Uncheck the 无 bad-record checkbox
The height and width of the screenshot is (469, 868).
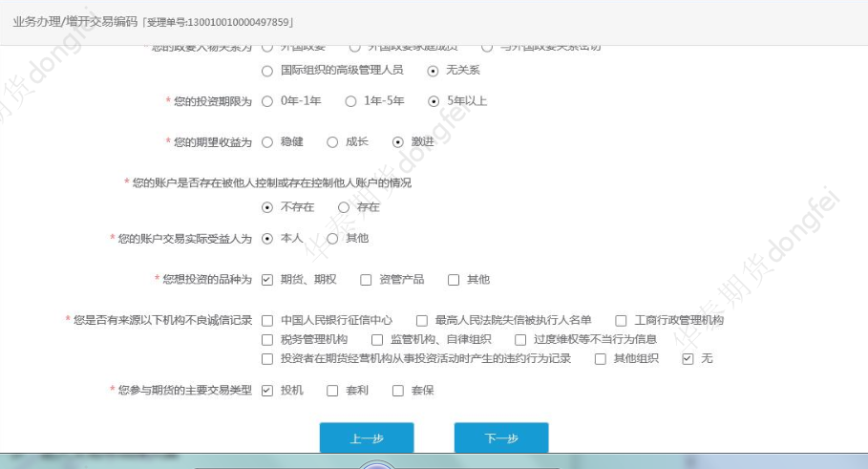coord(688,359)
